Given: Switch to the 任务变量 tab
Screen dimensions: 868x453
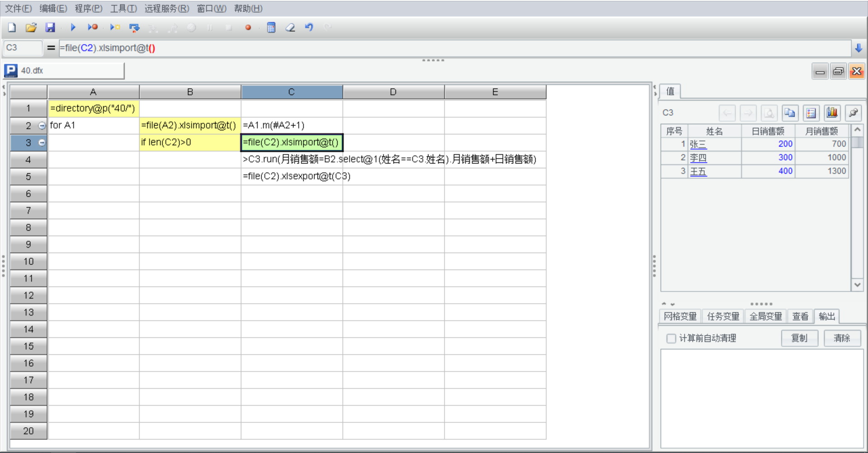Looking at the screenshot, I should coord(723,316).
